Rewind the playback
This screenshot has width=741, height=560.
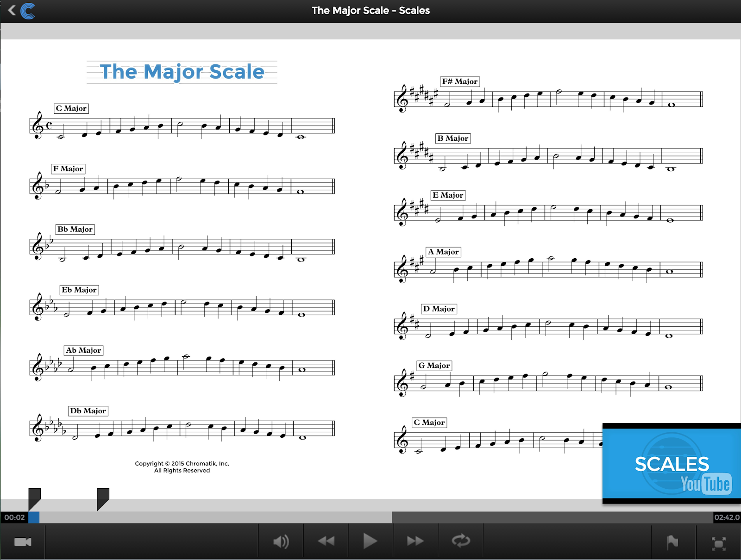pyautogui.click(x=326, y=541)
